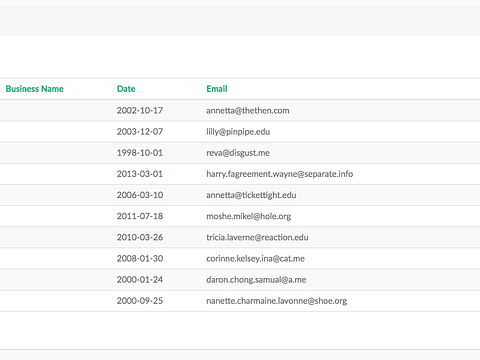Sort by the Business Name column header

pyautogui.click(x=34, y=89)
